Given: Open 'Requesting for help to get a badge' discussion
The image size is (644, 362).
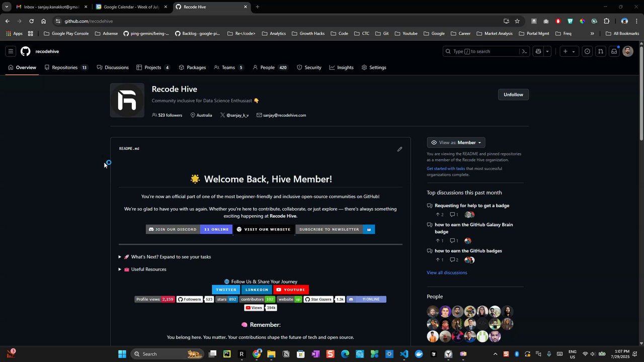Looking at the screenshot, I should [x=472, y=206].
